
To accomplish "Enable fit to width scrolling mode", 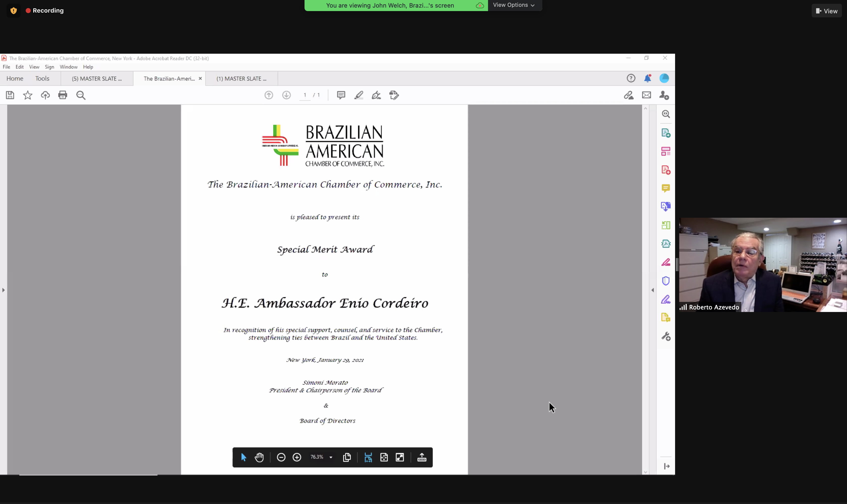I will tap(368, 457).
